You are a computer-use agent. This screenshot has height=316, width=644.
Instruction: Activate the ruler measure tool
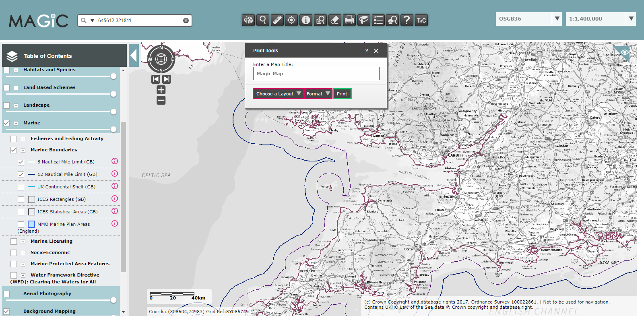pos(277,20)
